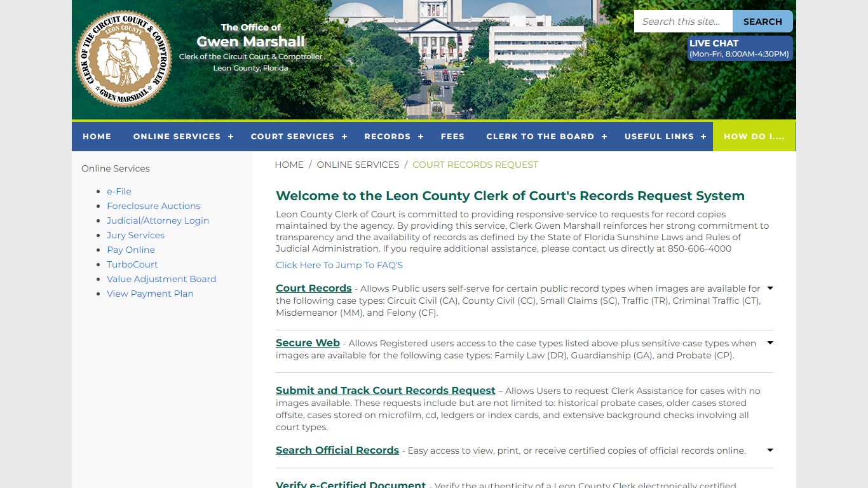Viewport: 868px width, 488px height.
Task: Click the Court Records Request breadcrumb
Action: point(475,165)
